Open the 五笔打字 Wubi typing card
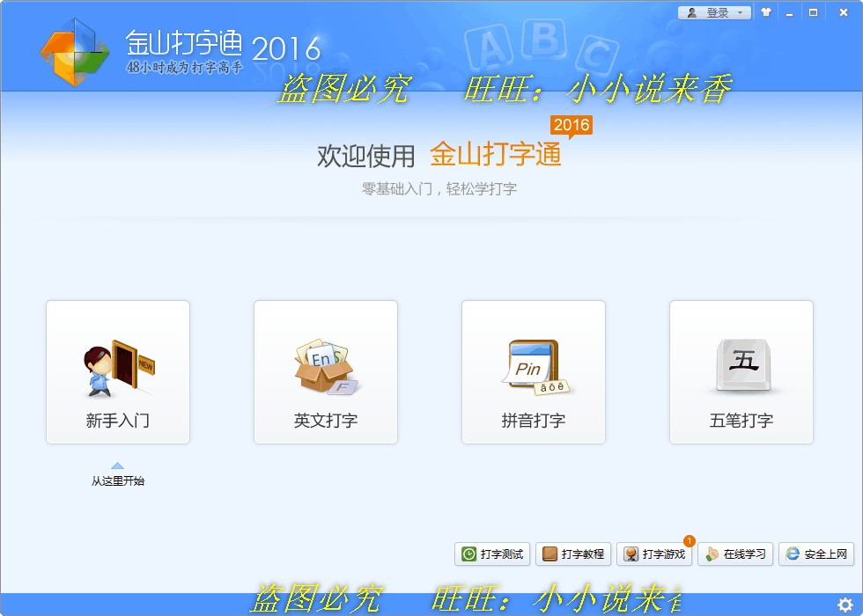This screenshot has width=863, height=616. pyautogui.click(x=741, y=371)
